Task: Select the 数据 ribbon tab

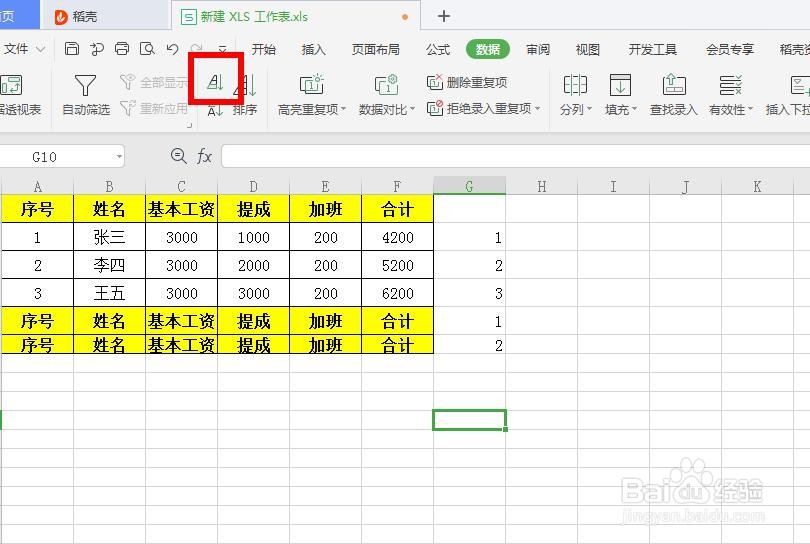Action: 488,49
